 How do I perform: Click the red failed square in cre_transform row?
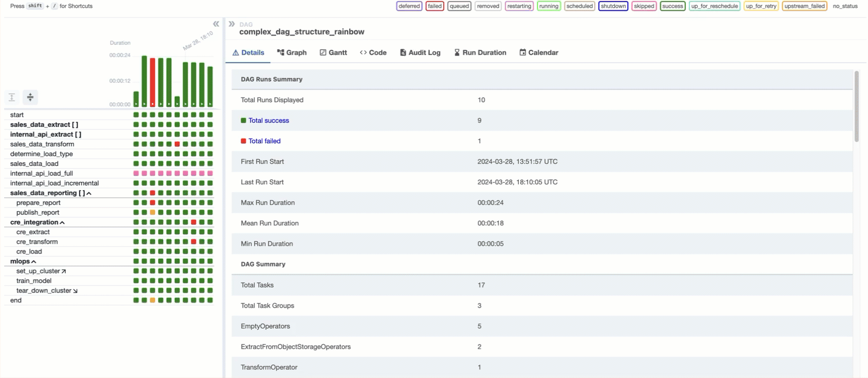point(194,242)
